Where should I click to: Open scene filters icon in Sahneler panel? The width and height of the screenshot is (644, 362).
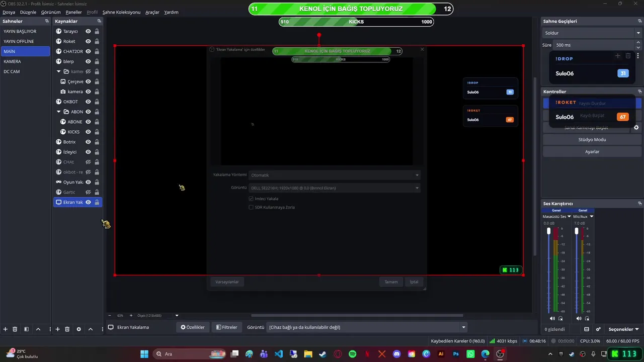[26, 329]
